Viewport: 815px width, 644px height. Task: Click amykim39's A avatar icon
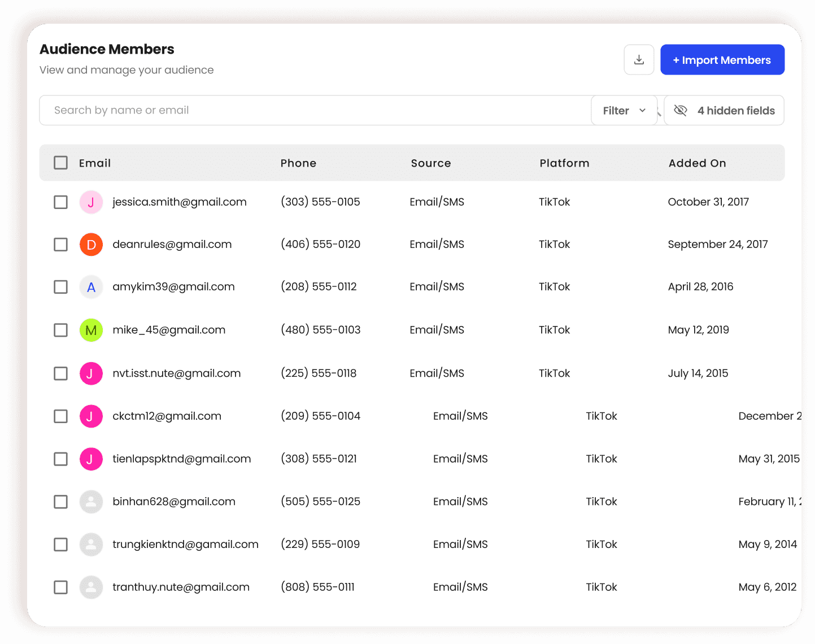tap(91, 287)
